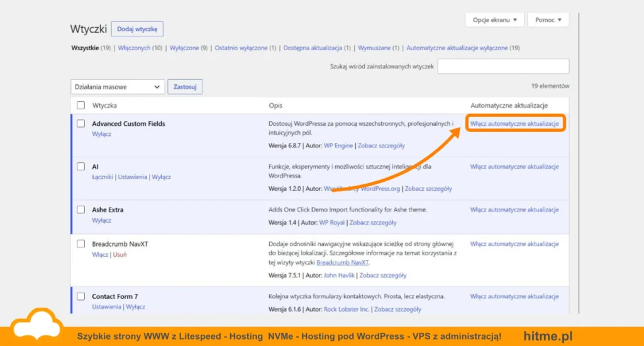This screenshot has width=644, height=346.
Task: Open the Ostatnio wyłączone (1) filter
Action: tap(245, 48)
